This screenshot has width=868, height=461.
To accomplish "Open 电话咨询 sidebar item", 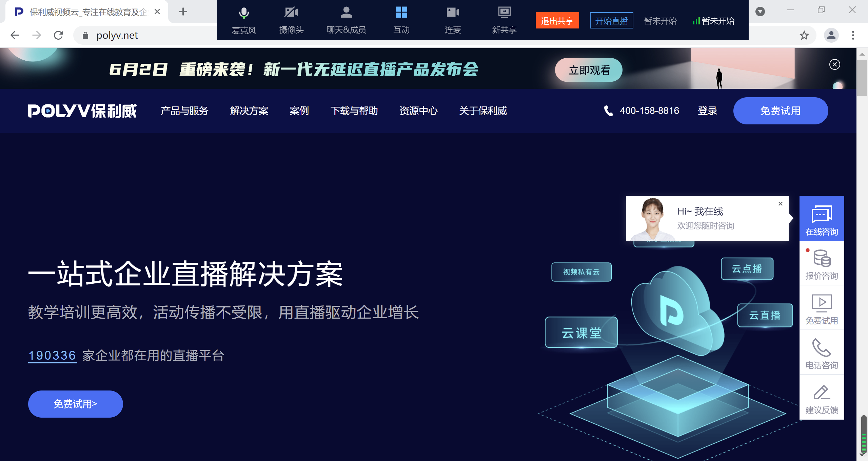I will (822, 353).
